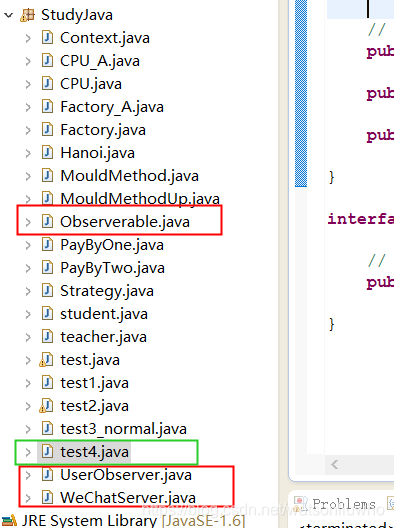Expand the CPU_A.java tree node
Image resolution: width=394 pixels, height=528 pixels.
28,61
